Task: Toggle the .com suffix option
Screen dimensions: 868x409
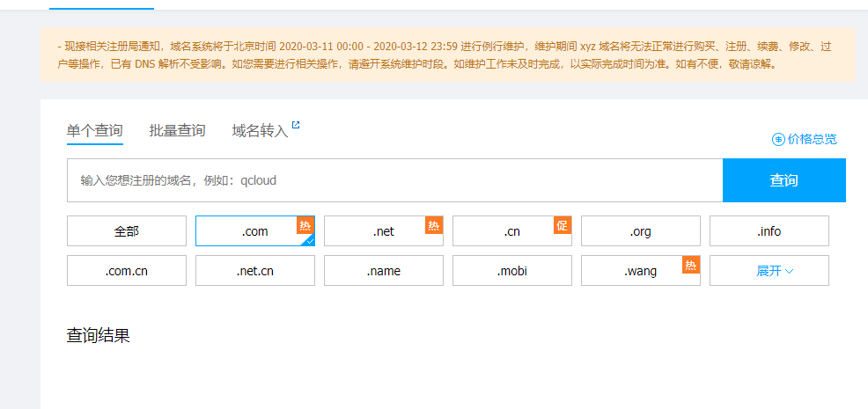Action: click(255, 231)
